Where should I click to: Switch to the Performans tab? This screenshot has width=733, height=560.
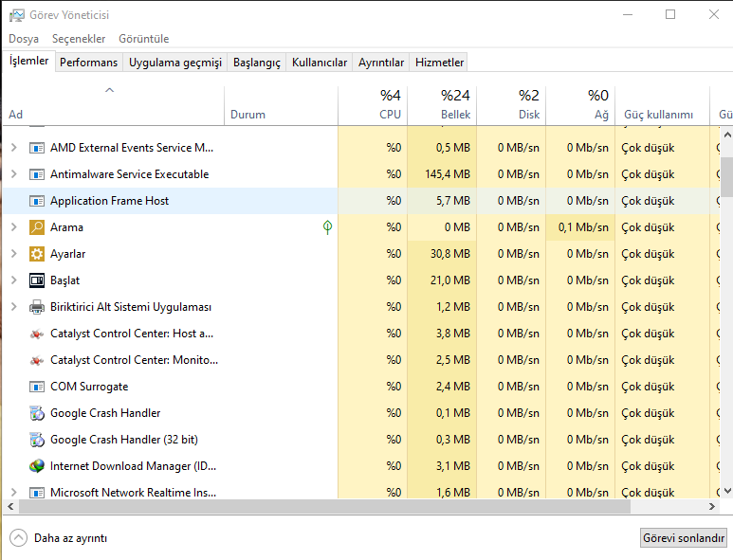pyautogui.click(x=88, y=63)
